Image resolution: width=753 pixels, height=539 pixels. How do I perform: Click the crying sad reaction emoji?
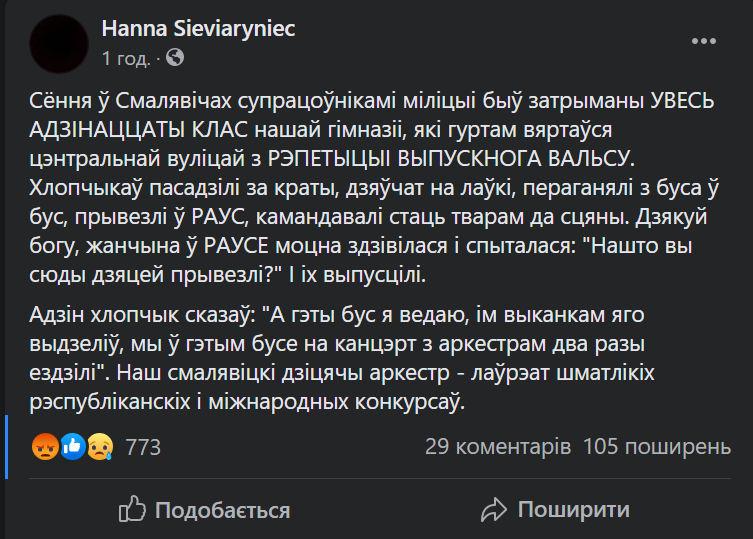pos(100,446)
